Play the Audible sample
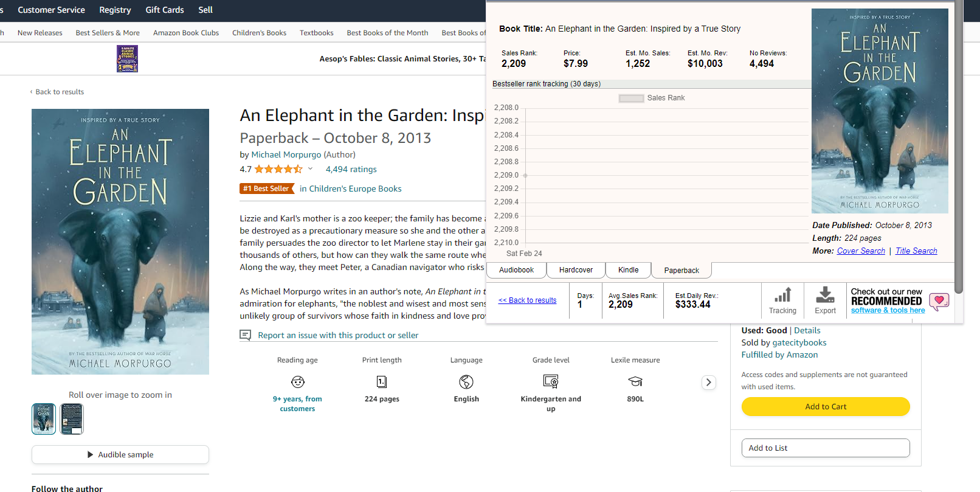Viewport: 980px width, 492px height. (x=120, y=454)
